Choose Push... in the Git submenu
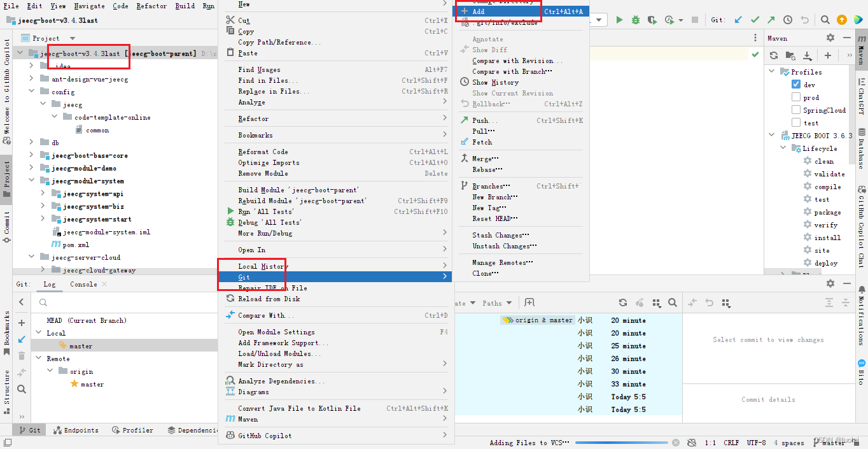Viewport: 868px width, 449px height. tap(521, 120)
